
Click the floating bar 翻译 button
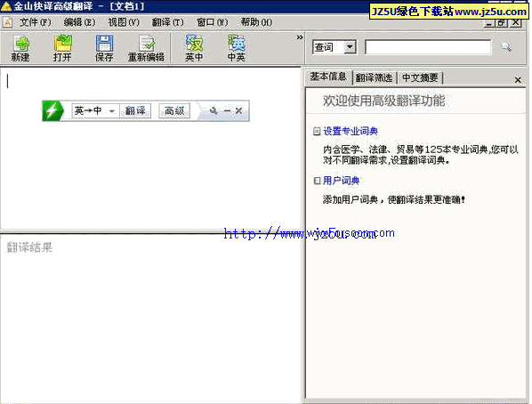135,110
